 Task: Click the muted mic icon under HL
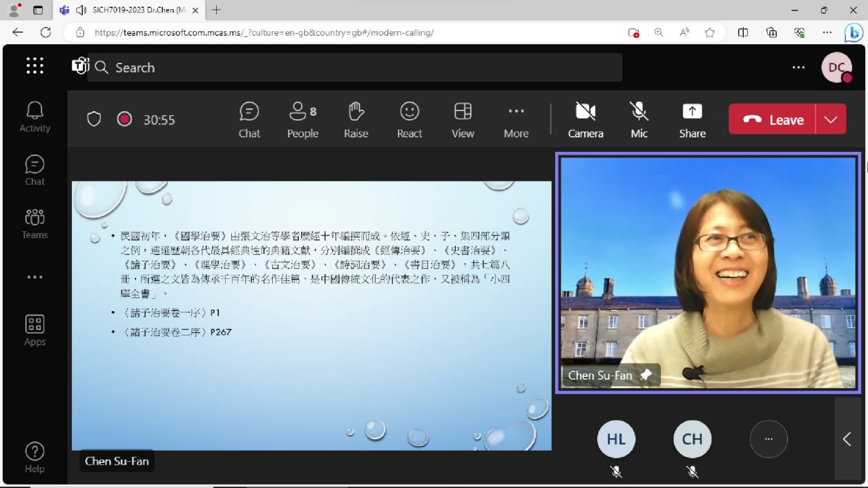coord(616,472)
